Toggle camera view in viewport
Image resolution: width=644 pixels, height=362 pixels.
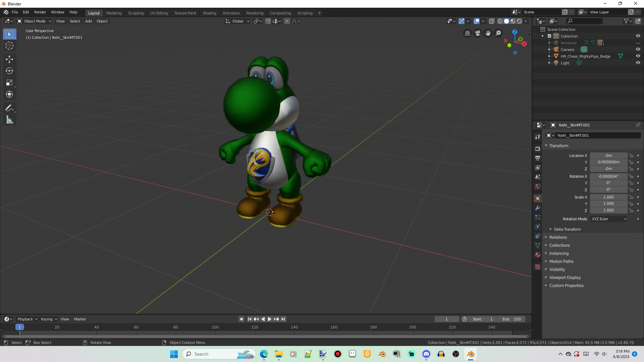coord(478,33)
